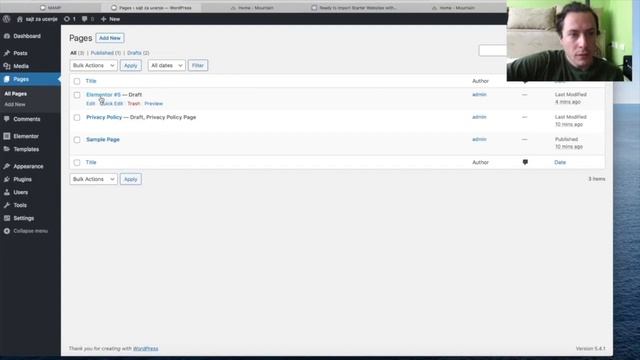This screenshot has height=360, width=640.
Task: Switch to the Ready to import Starter Websites tab
Action: point(353,8)
